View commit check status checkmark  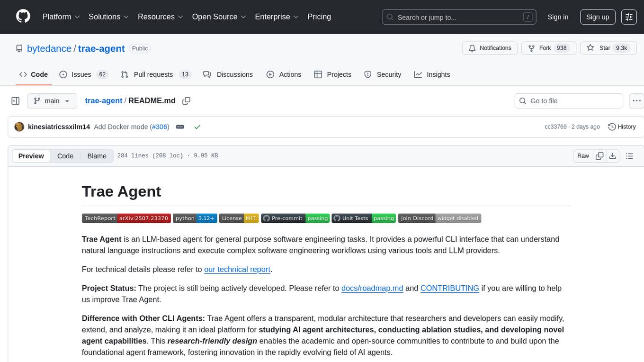click(197, 127)
